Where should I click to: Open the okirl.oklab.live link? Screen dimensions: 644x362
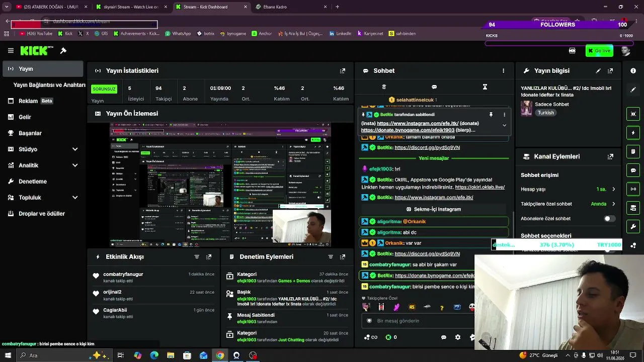480,187
